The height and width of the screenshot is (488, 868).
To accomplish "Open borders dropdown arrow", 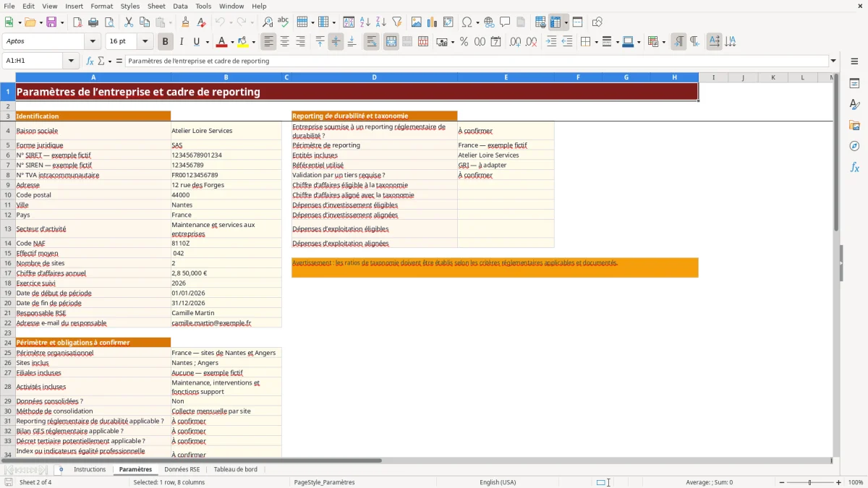I will pyautogui.click(x=596, y=42).
